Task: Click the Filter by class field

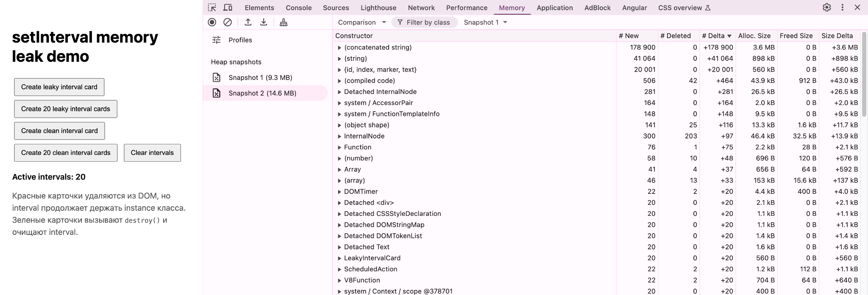Action: [x=425, y=22]
